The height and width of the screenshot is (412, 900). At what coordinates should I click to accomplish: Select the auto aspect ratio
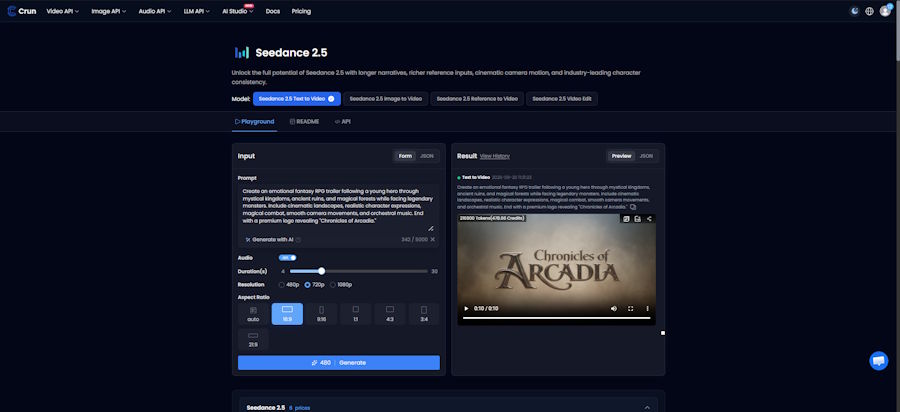[253, 314]
